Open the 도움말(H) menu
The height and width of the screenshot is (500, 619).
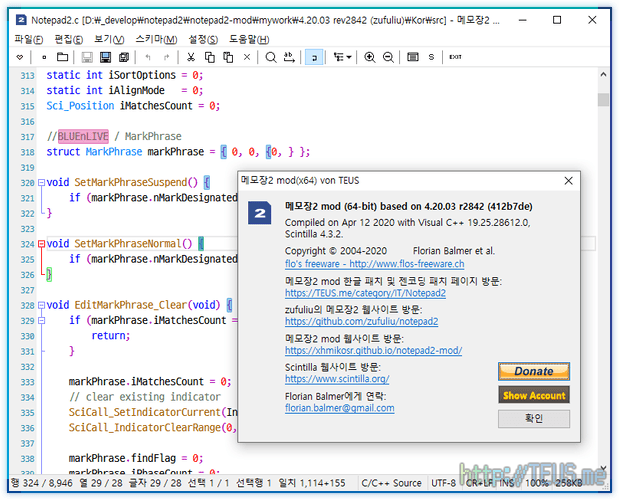click(x=249, y=39)
